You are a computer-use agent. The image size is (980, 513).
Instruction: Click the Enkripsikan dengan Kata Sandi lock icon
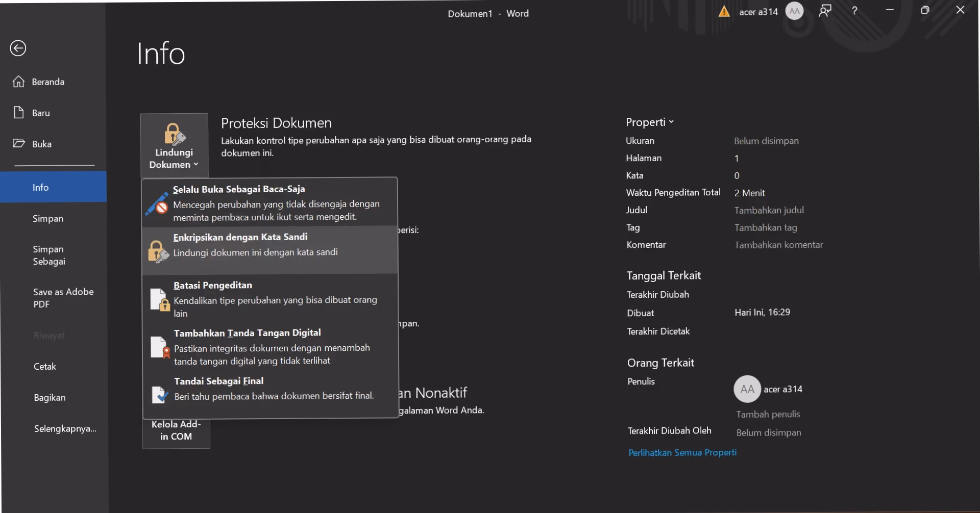coord(158,251)
